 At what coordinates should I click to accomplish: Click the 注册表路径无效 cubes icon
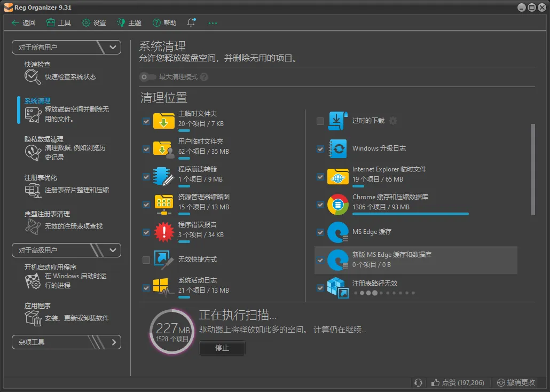point(337,287)
